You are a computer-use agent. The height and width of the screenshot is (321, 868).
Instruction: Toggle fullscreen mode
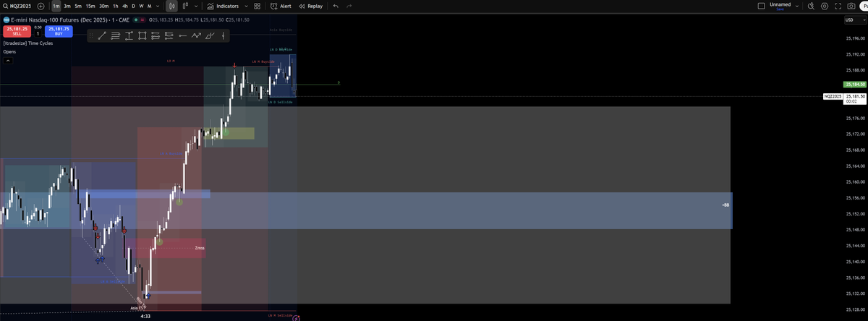[838, 6]
